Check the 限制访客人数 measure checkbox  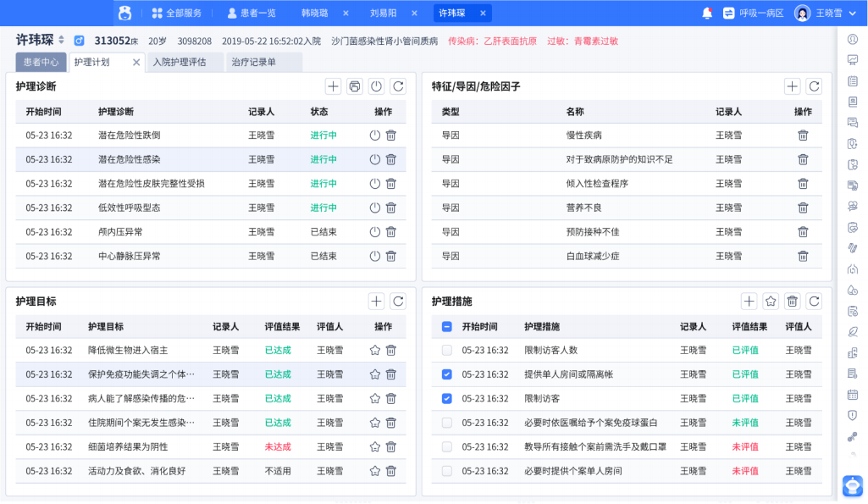[x=445, y=350]
